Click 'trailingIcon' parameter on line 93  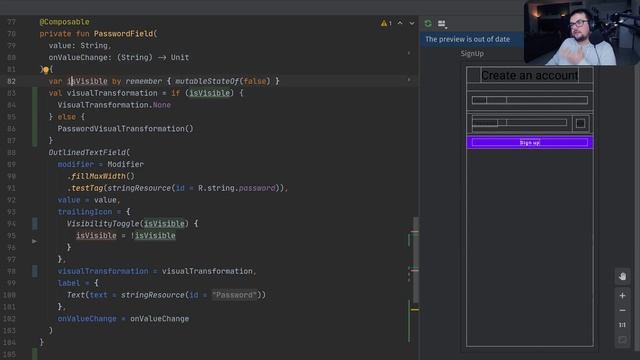(85, 212)
